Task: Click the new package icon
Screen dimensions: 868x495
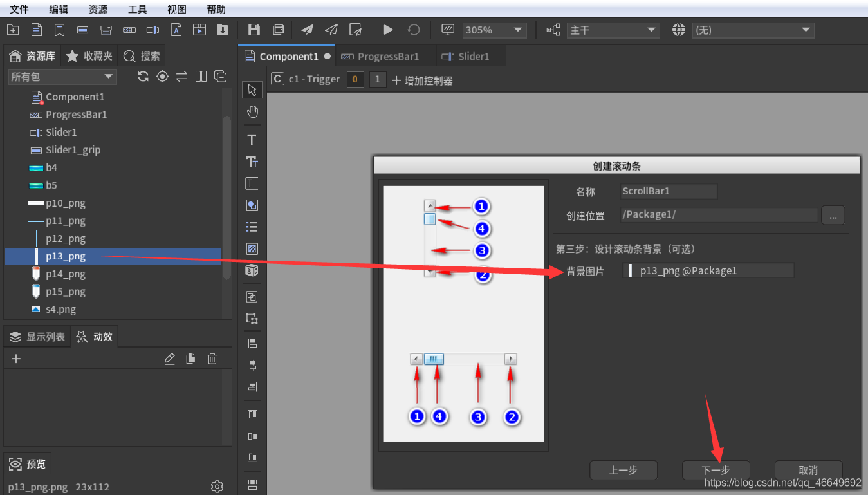Action: pos(13,30)
